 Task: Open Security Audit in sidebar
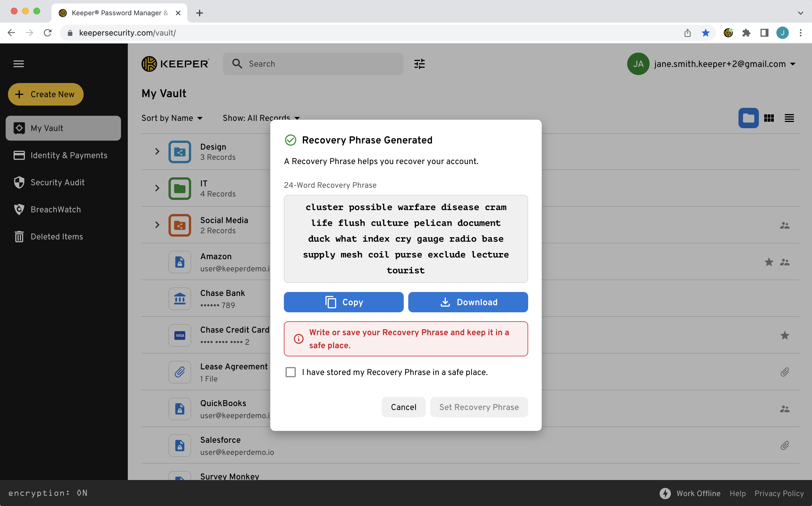click(x=57, y=182)
